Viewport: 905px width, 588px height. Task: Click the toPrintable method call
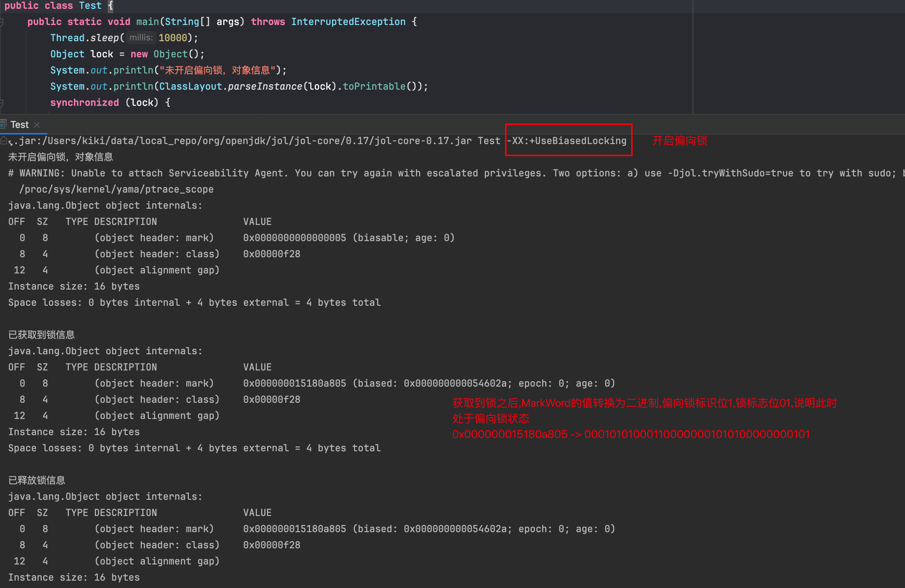374,86
